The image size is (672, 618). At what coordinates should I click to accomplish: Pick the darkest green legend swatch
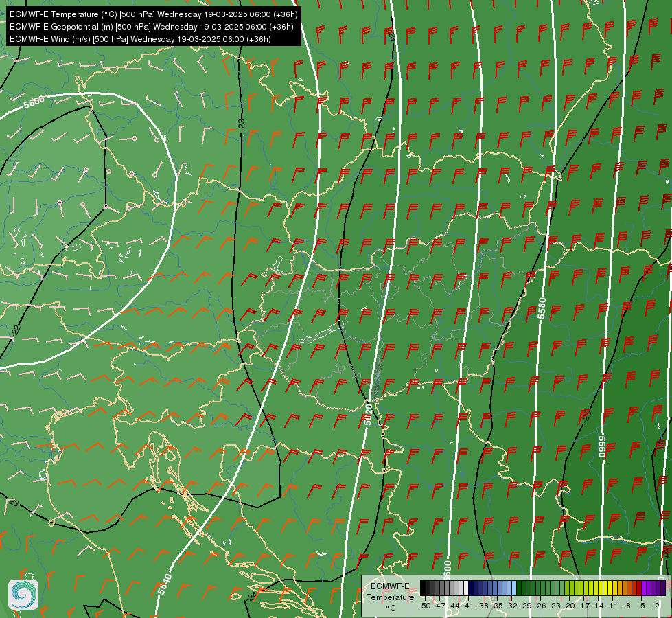(x=519, y=588)
